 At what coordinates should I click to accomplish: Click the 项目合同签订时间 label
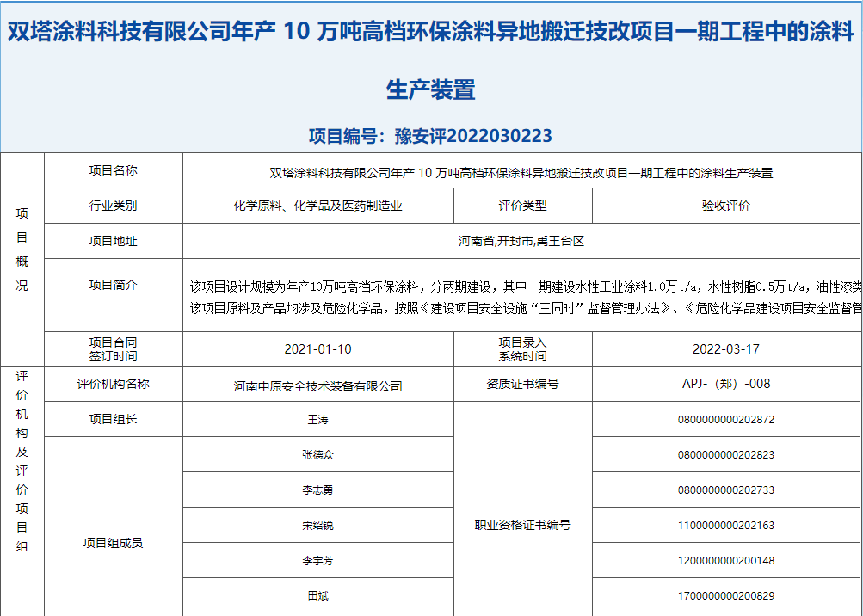(x=114, y=349)
